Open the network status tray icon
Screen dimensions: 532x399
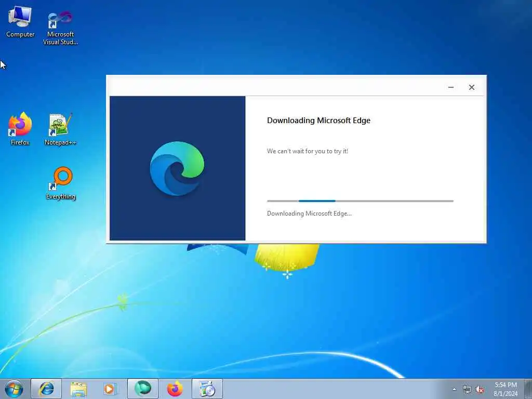click(467, 390)
